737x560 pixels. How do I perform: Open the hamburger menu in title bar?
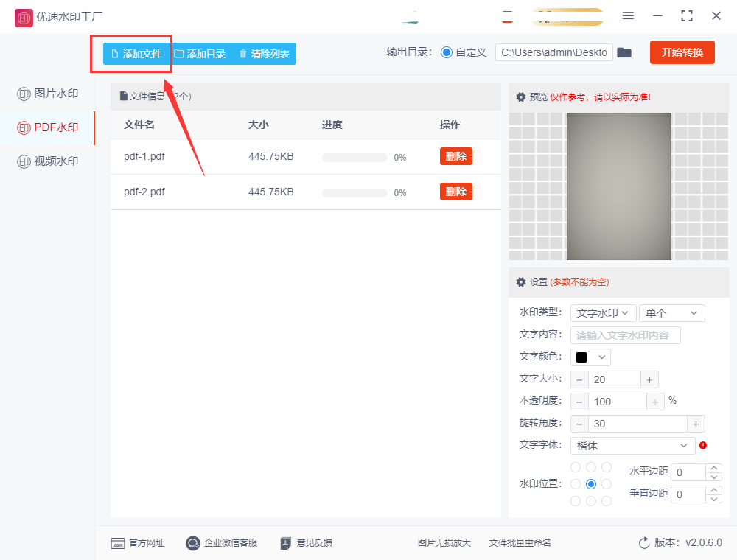pyautogui.click(x=628, y=15)
